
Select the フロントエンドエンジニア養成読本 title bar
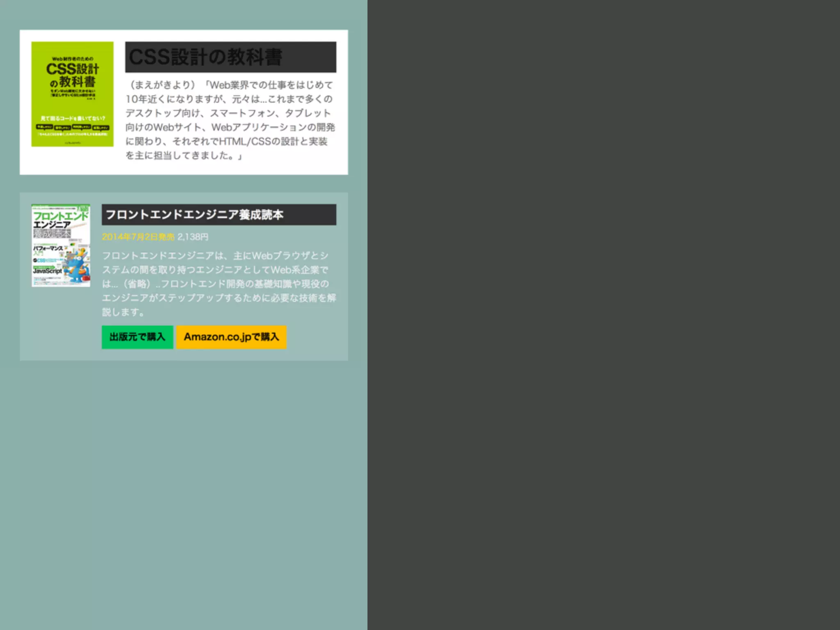219,215
